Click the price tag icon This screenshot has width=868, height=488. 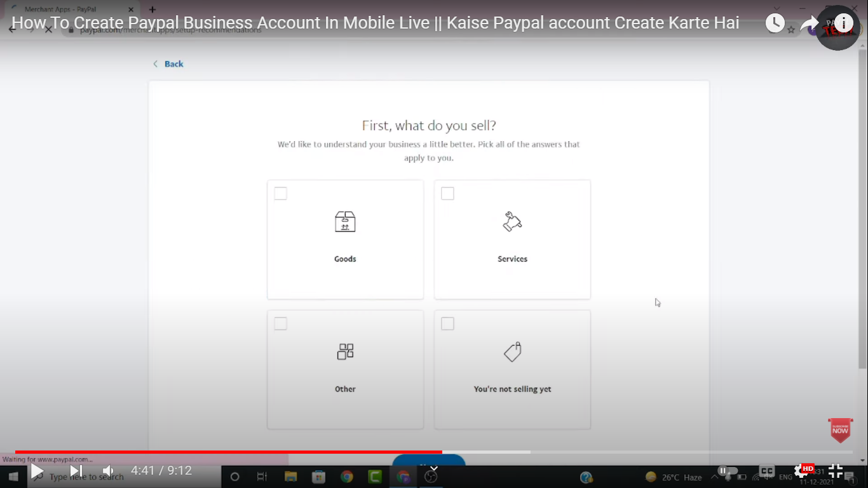click(x=513, y=352)
